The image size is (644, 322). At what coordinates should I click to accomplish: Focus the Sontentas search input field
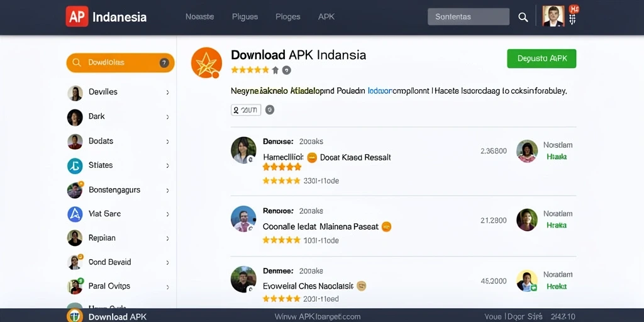(x=468, y=17)
